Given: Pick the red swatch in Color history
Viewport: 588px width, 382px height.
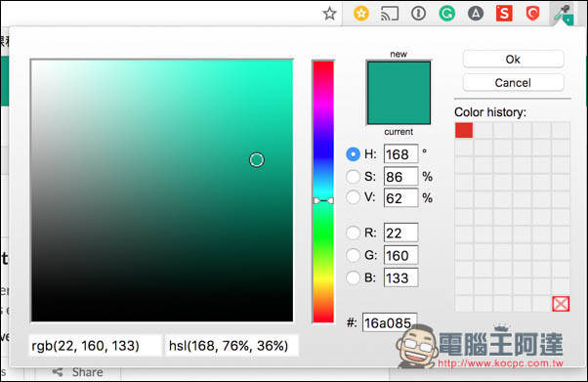Looking at the screenshot, I should tap(464, 130).
